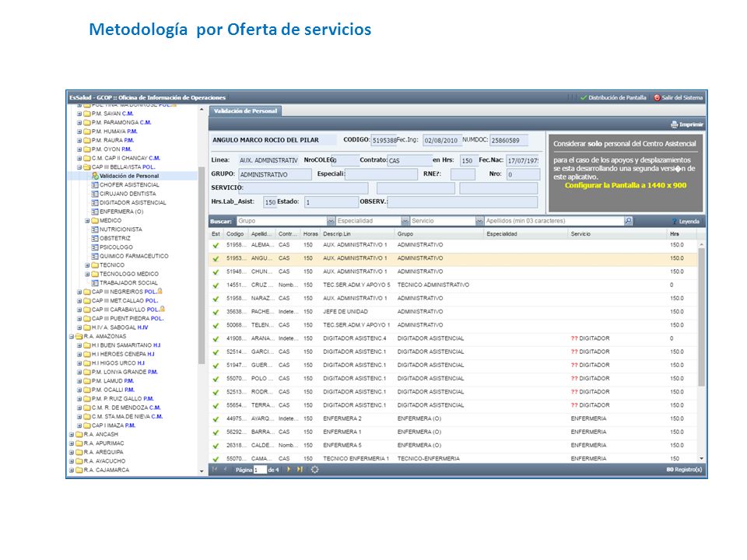747x560 pixels.
Task: Expand the R.A. ANCASH node
Action: coord(72,434)
